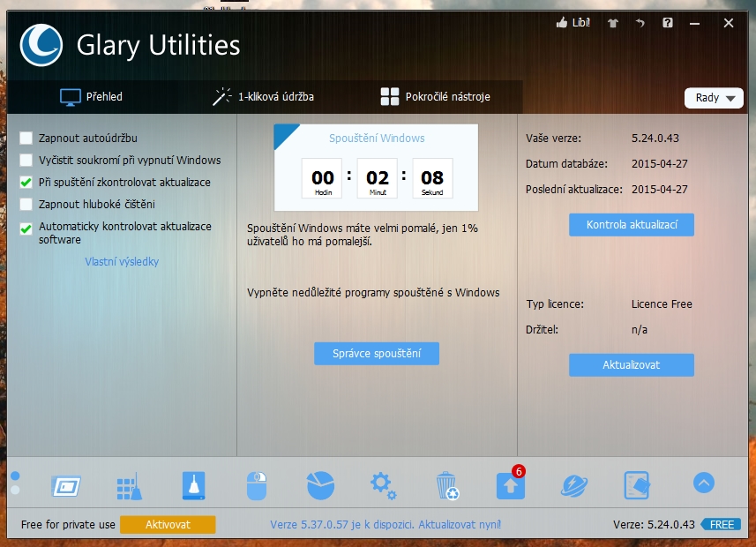756x547 pixels.
Task: Uncheck Při spuštění zkontrolovat aktualizace
Action: [x=26, y=183]
